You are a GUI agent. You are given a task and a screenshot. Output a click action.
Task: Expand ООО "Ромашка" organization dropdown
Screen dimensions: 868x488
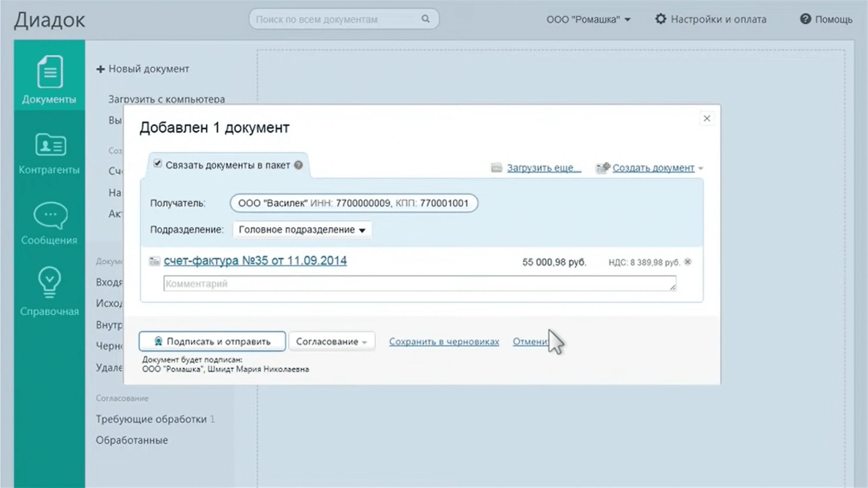pos(588,20)
